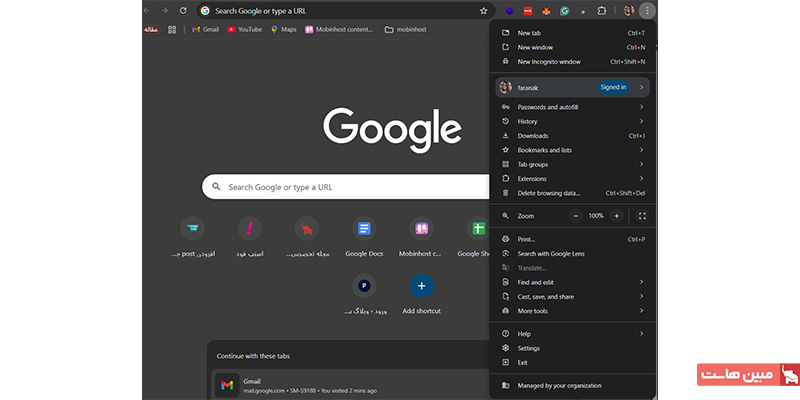Screen dimensions: 800x400
Task: Open the mobinhost bookmarks folder
Action: click(x=406, y=30)
